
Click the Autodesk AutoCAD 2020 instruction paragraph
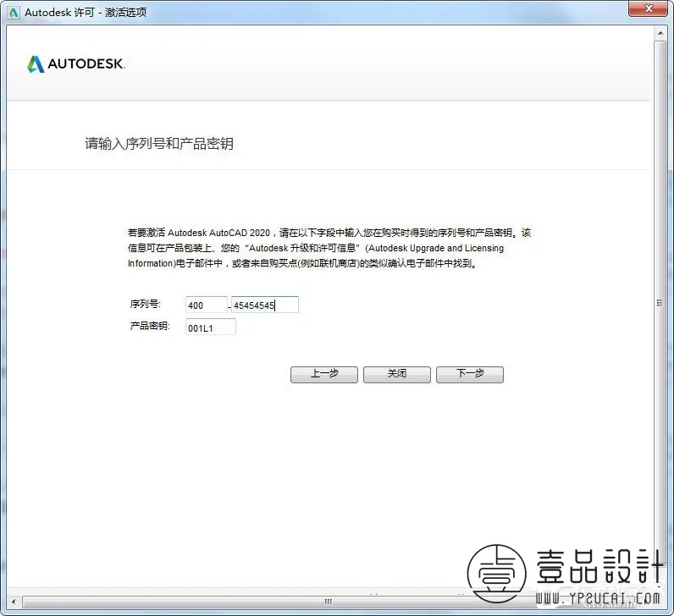coord(329,248)
